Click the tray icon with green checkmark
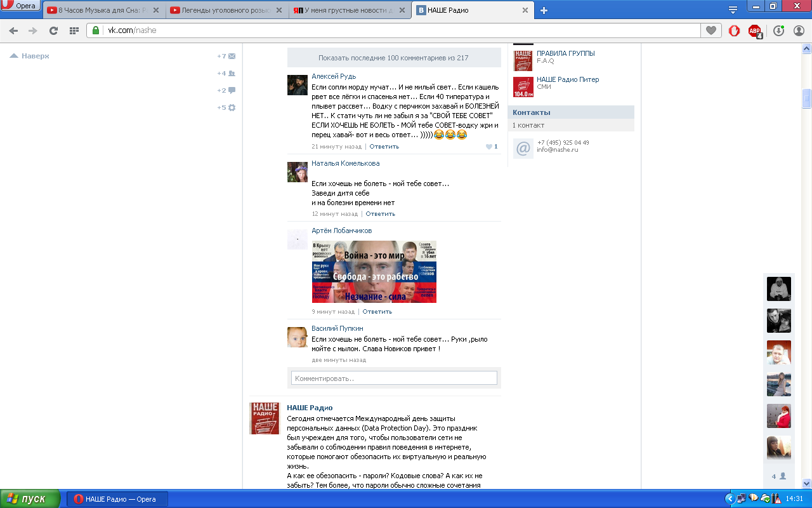The image size is (812, 508). coord(765,499)
